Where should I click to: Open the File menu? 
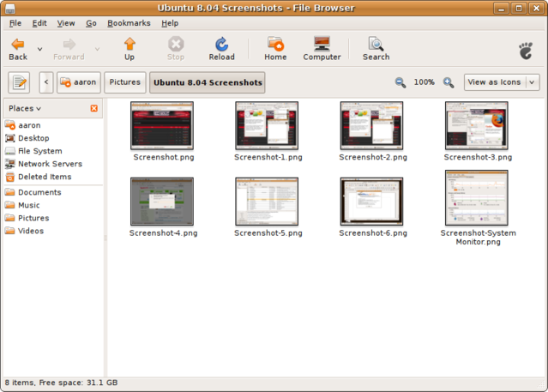point(15,23)
